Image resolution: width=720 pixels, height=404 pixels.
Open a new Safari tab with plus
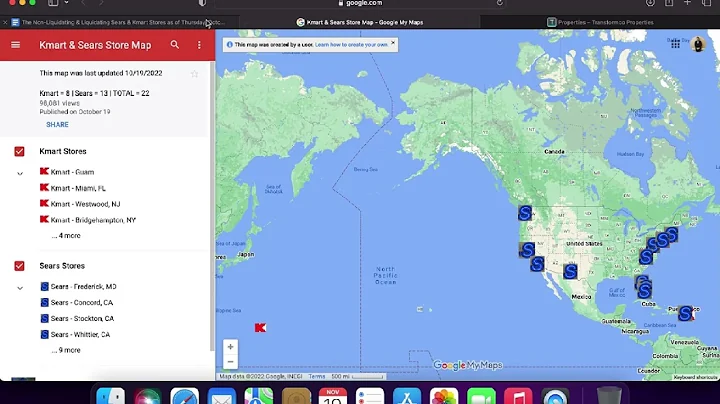tap(687, 3)
